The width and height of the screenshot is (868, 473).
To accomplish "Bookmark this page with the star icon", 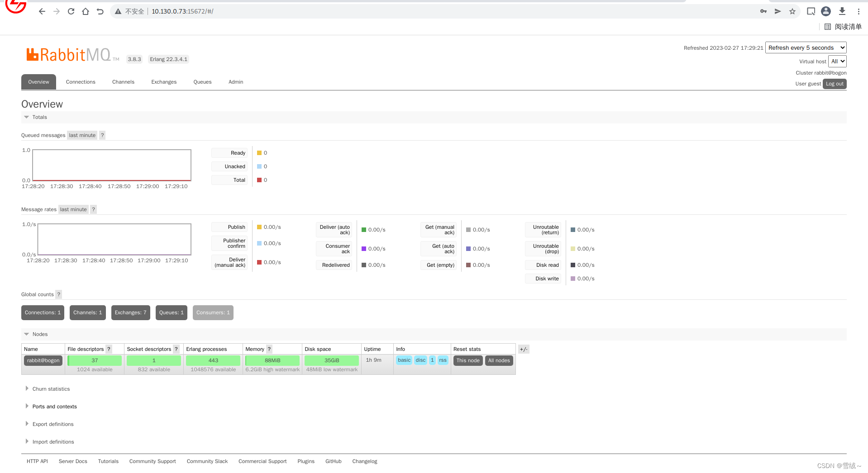I will 792,11.
